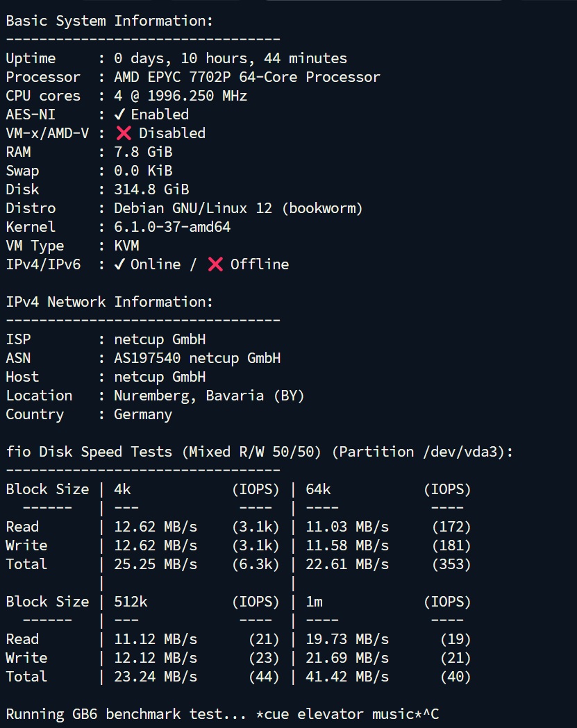Click the red X before IPv6 Offline
This screenshot has width=577, height=728.
[215, 264]
